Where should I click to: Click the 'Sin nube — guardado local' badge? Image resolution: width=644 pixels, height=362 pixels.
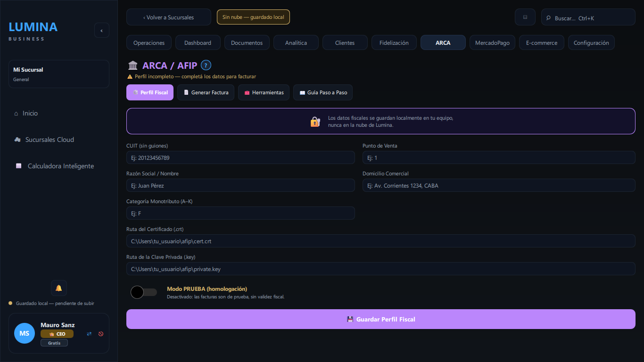253,17
